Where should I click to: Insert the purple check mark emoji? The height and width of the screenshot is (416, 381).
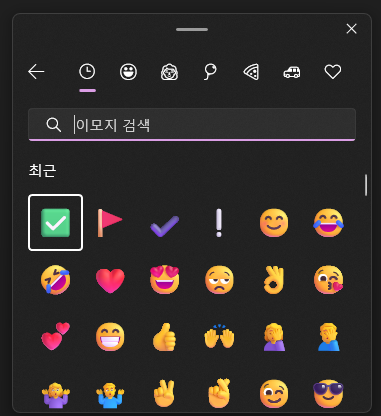point(165,226)
